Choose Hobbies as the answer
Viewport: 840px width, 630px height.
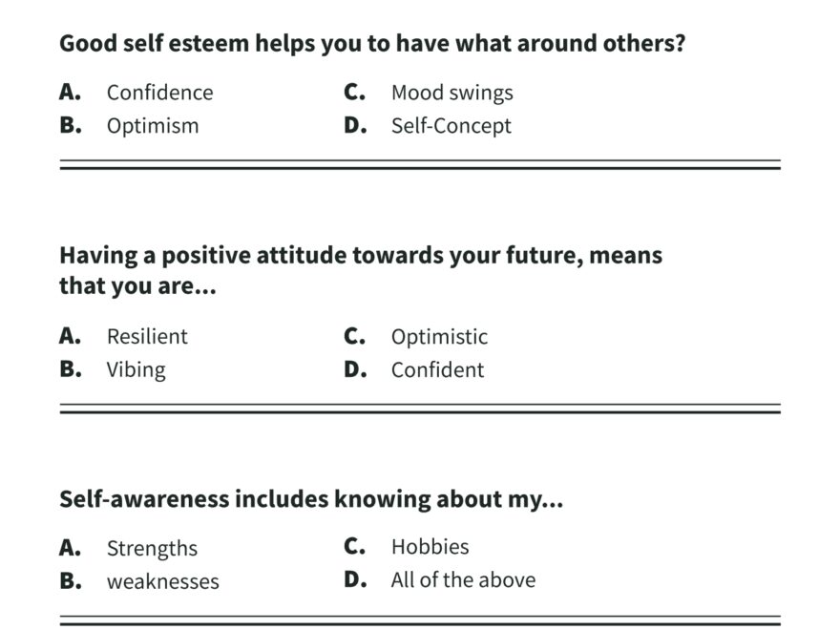click(x=430, y=547)
